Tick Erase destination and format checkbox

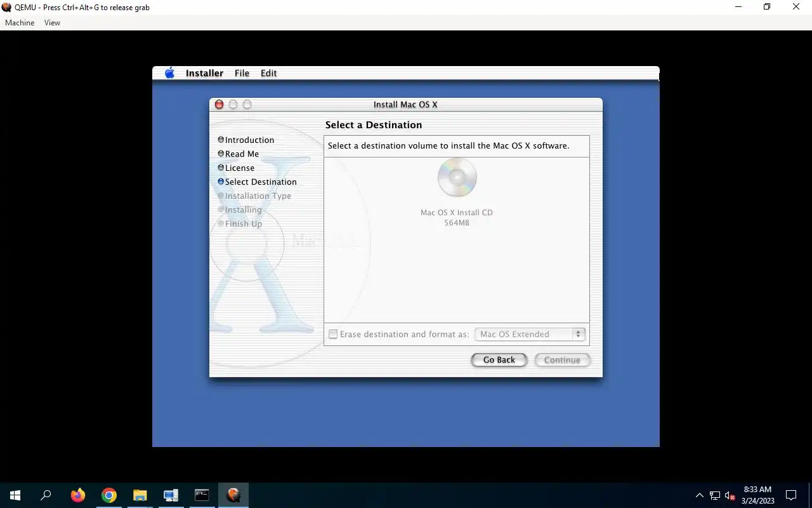333,334
